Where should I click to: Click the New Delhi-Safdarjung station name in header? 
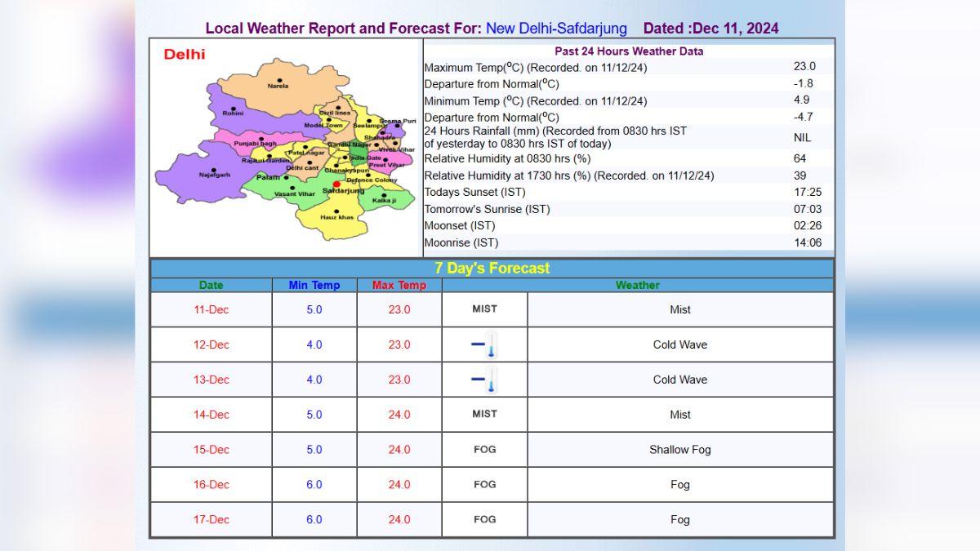(556, 29)
